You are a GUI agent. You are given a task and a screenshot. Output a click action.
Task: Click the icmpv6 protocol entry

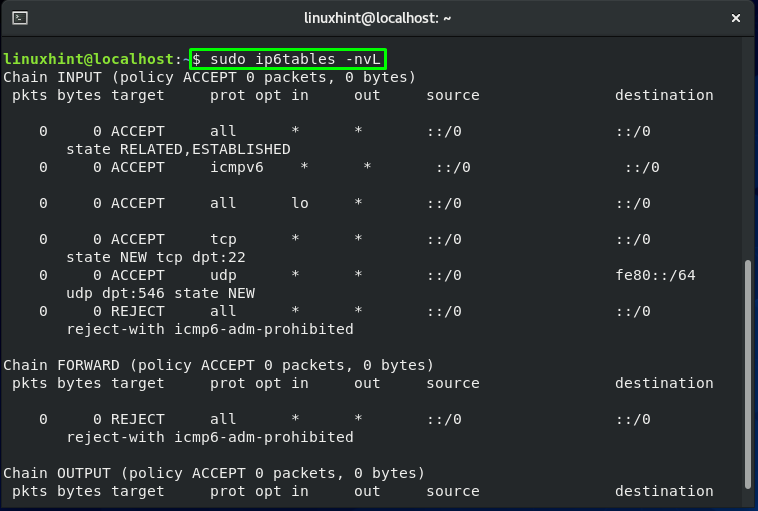237,168
